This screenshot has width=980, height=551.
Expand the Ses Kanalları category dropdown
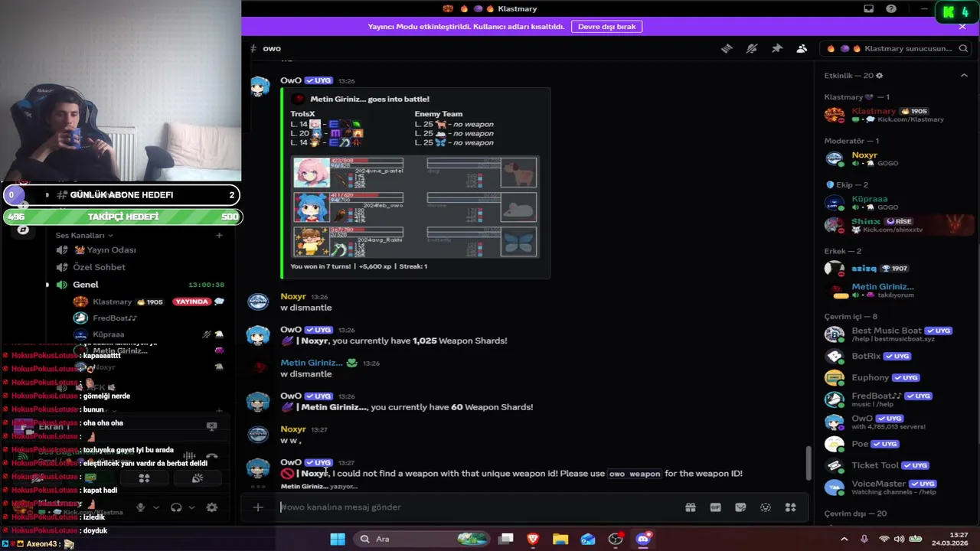(x=84, y=235)
